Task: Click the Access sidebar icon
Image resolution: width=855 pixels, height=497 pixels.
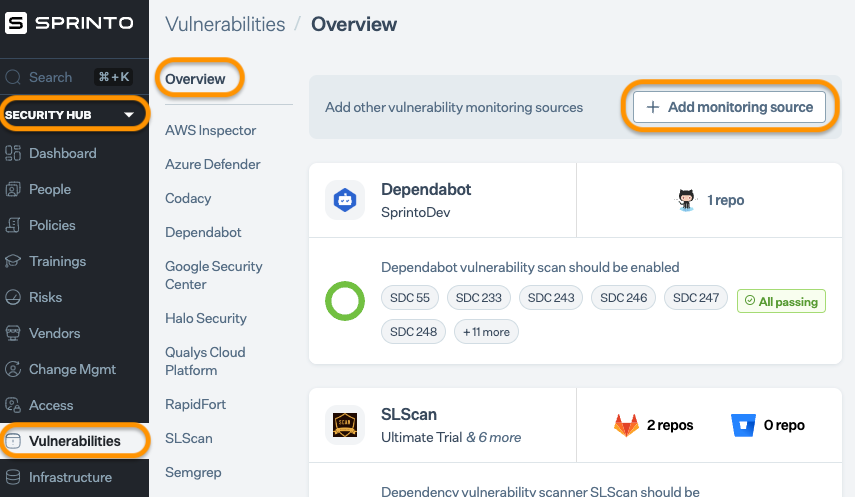Action: pos(13,405)
